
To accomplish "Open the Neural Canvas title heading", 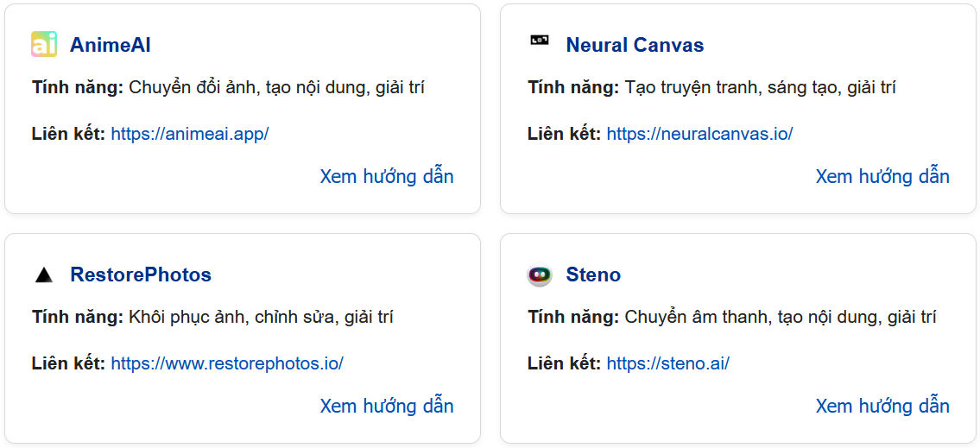I will pos(635,45).
